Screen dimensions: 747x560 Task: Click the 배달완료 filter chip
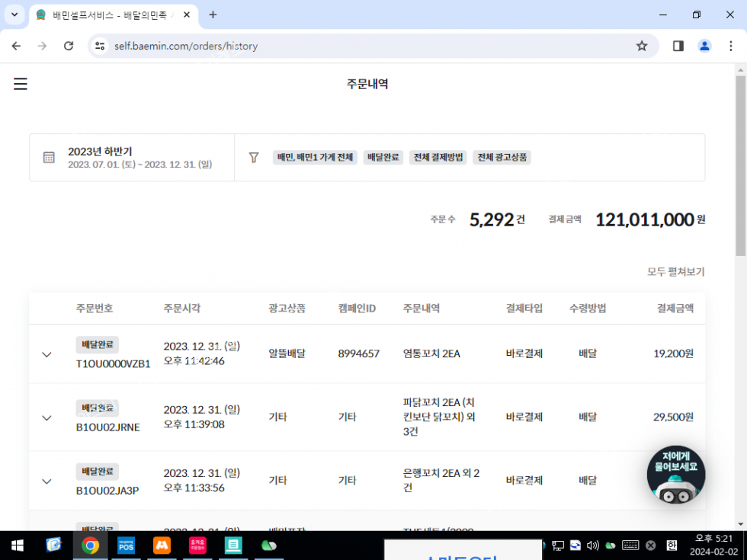383,158
